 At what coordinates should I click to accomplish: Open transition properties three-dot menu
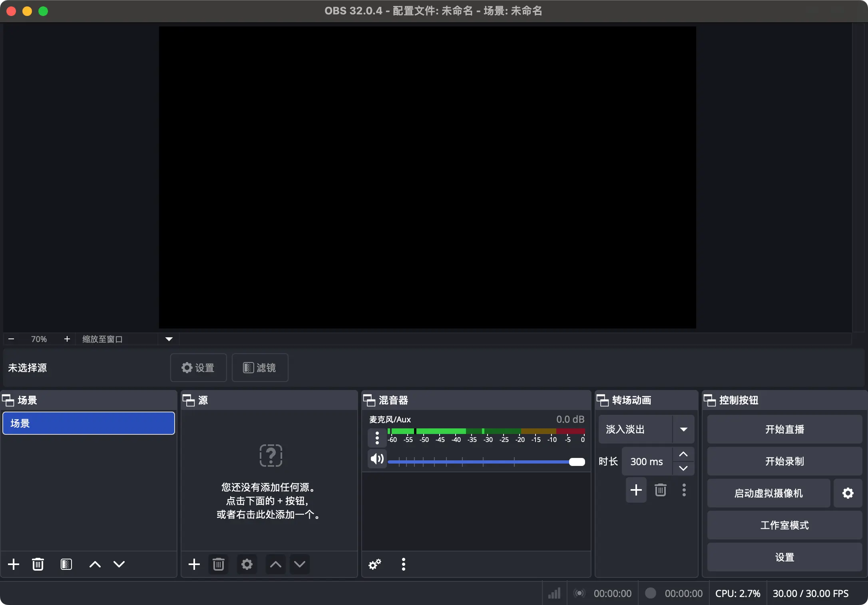[x=684, y=490]
